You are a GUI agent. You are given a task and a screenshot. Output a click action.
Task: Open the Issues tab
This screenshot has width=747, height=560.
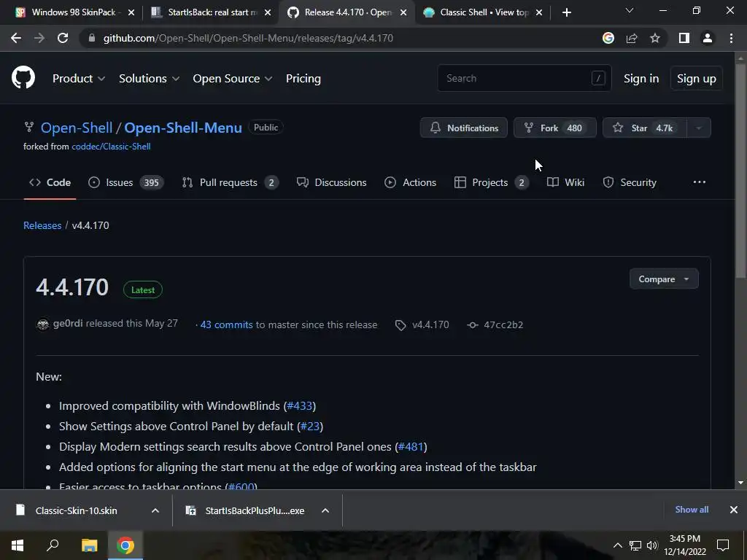pyautogui.click(x=126, y=183)
